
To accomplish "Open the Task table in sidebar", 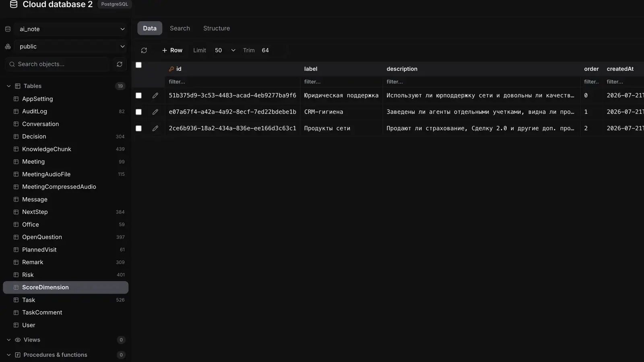I will point(66,300).
